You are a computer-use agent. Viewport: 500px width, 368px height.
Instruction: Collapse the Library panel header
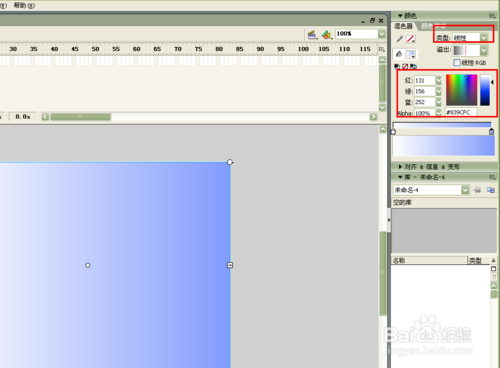pyautogui.click(x=400, y=177)
